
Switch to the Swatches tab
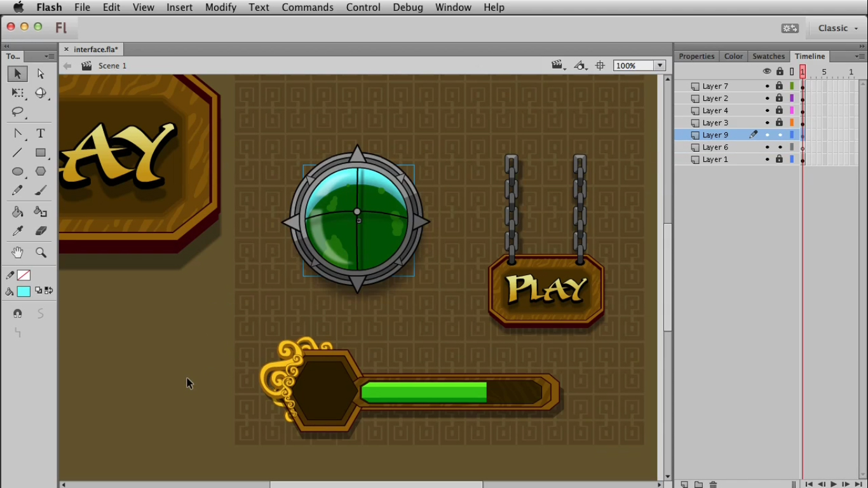(x=768, y=56)
